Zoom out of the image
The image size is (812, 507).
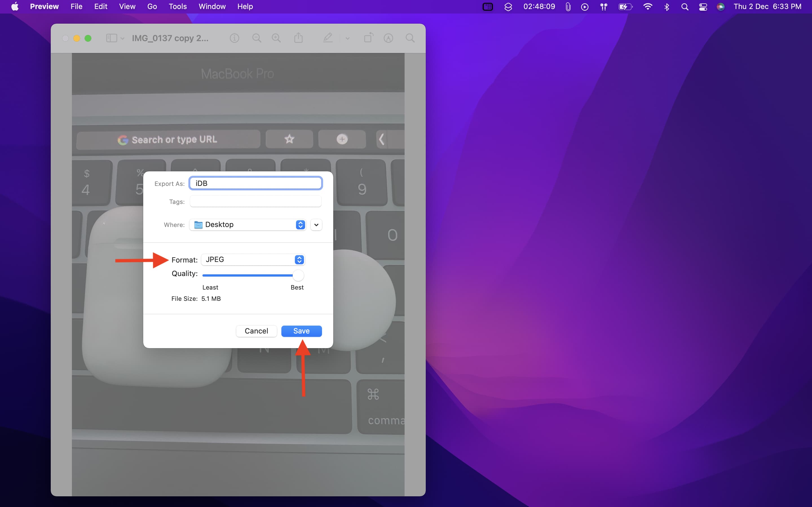coord(257,38)
